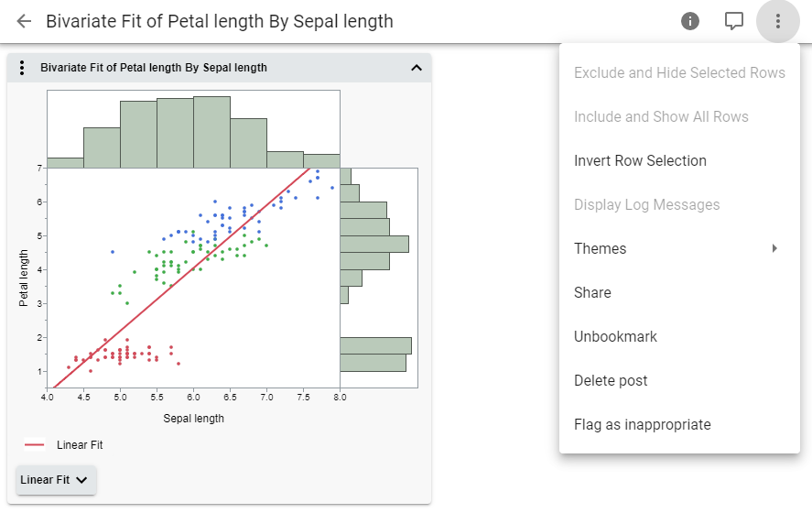Click the back arrow icon
This screenshot has width=812, height=513.
pos(25,21)
